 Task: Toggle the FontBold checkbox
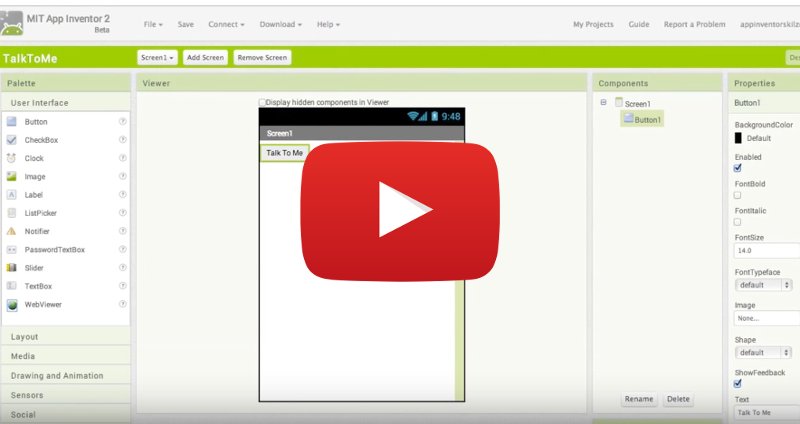click(x=737, y=195)
